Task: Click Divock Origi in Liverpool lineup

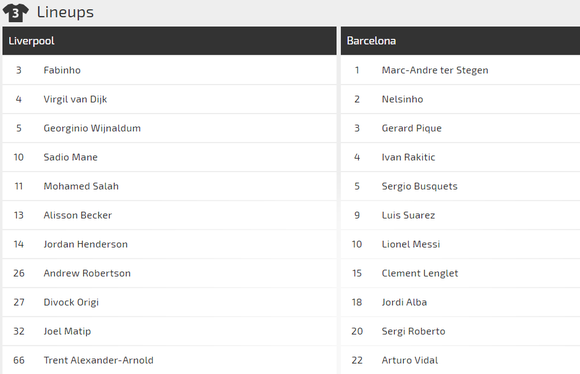Action: pos(71,303)
